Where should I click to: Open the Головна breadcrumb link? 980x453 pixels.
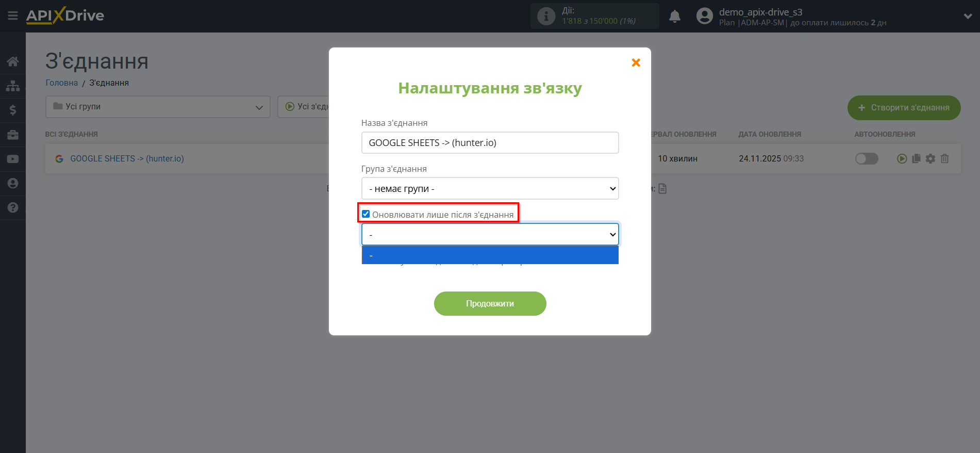click(x=61, y=83)
